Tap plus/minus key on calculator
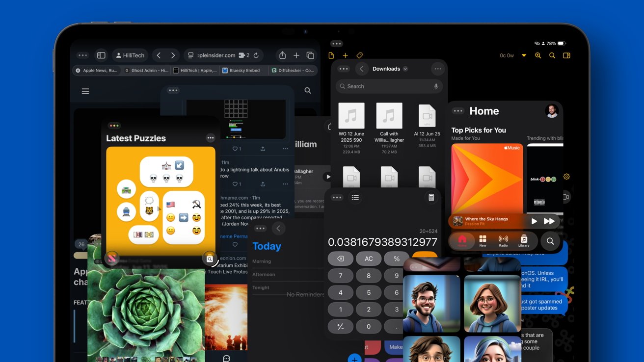The height and width of the screenshot is (362, 644). pyautogui.click(x=341, y=327)
